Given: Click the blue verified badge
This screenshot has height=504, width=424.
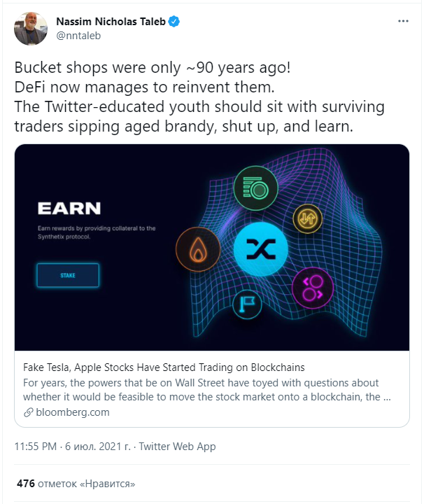Looking at the screenshot, I should coord(174,22).
